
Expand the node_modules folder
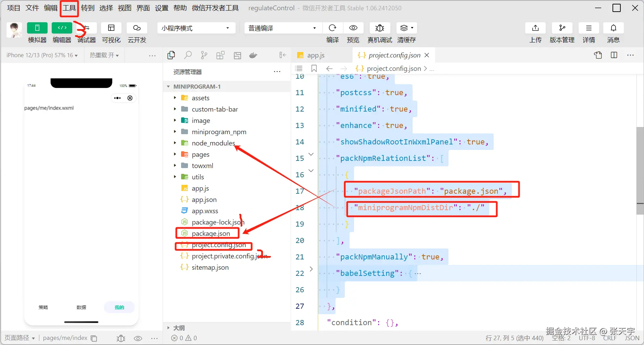[175, 143]
